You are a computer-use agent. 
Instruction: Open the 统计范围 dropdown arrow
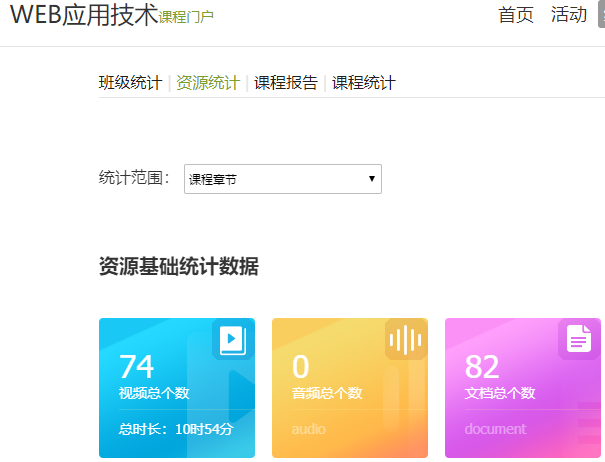[x=372, y=179]
